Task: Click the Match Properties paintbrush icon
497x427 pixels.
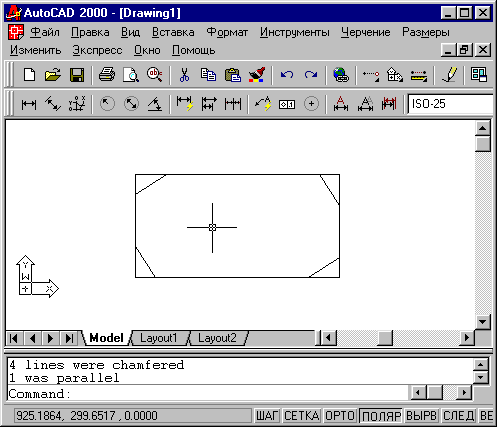Action: (257, 75)
